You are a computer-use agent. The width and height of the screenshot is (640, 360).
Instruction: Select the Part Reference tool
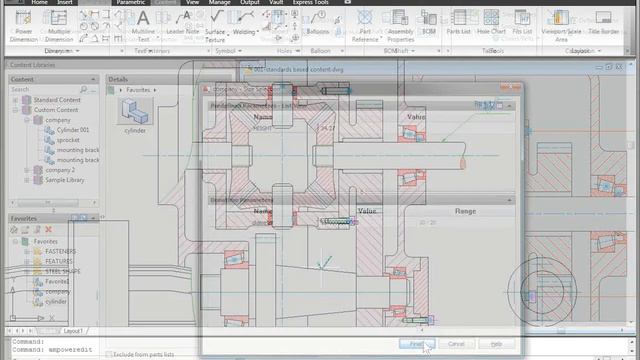click(365, 26)
